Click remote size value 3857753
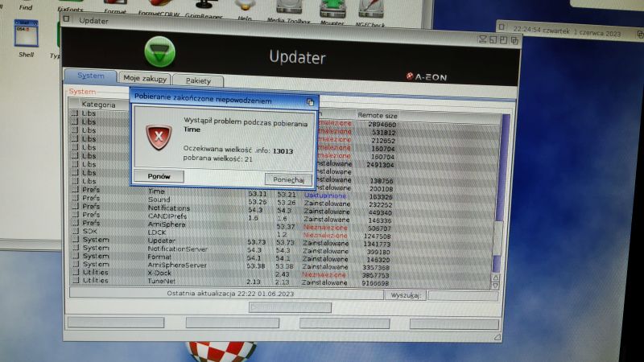This screenshot has width=644, height=362. pyautogui.click(x=376, y=275)
